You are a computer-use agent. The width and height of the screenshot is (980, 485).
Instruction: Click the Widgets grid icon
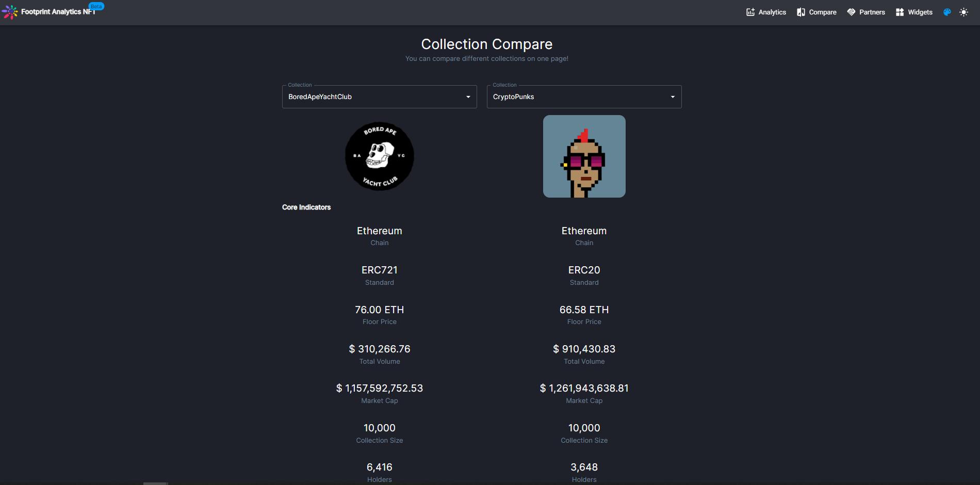pos(900,12)
